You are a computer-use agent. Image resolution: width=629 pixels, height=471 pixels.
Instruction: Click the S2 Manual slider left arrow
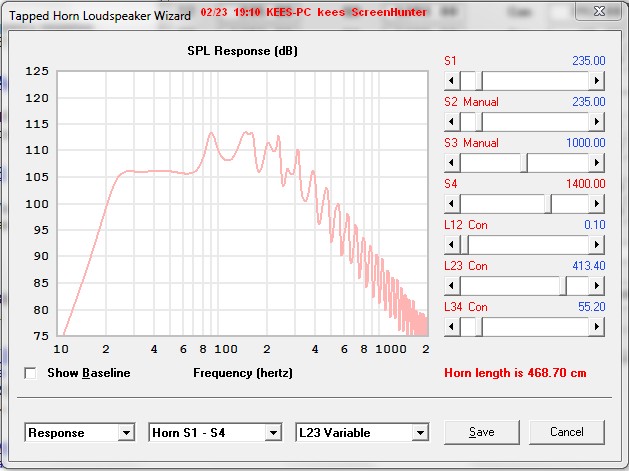point(452,122)
